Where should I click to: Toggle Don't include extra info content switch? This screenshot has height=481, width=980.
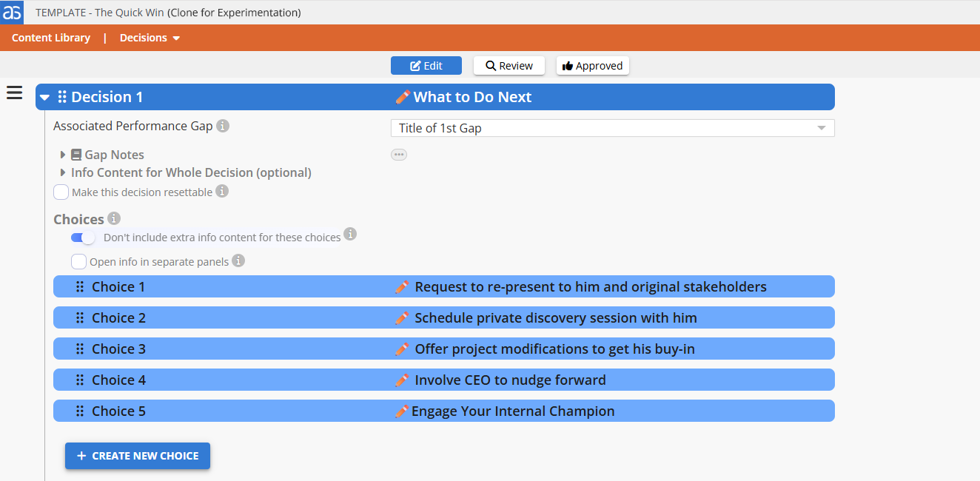[x=83, y=238]
